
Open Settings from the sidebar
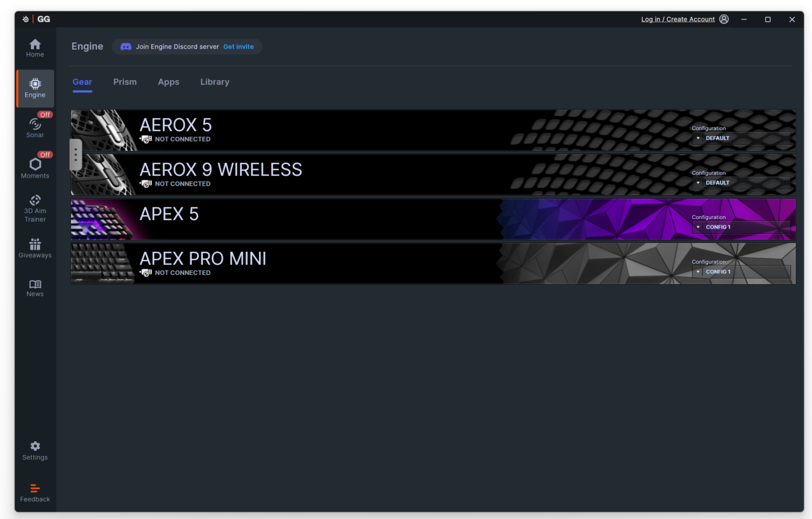(x=35, y=450)
